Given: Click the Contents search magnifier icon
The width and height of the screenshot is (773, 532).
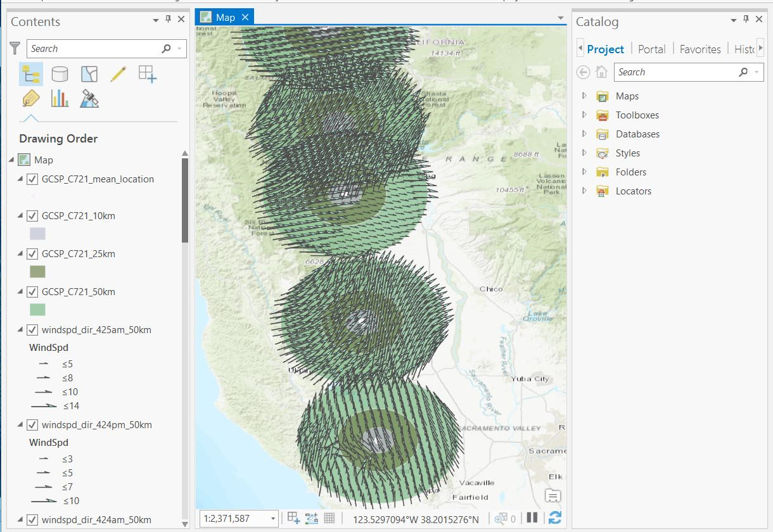Looking at the screenshot, I should pos(166,49).
